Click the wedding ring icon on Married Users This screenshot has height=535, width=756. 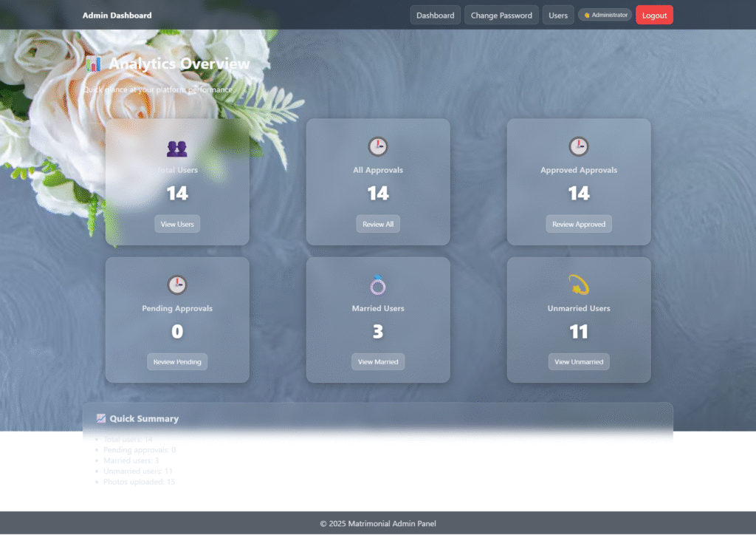tap(378, 284)
